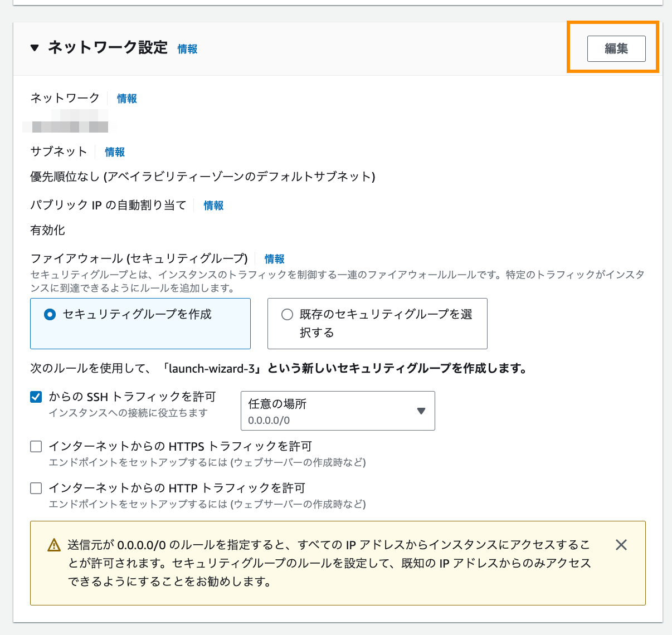Click the disclosure triangle beside ネットワーク設定 heading

[x=35, y=48]
